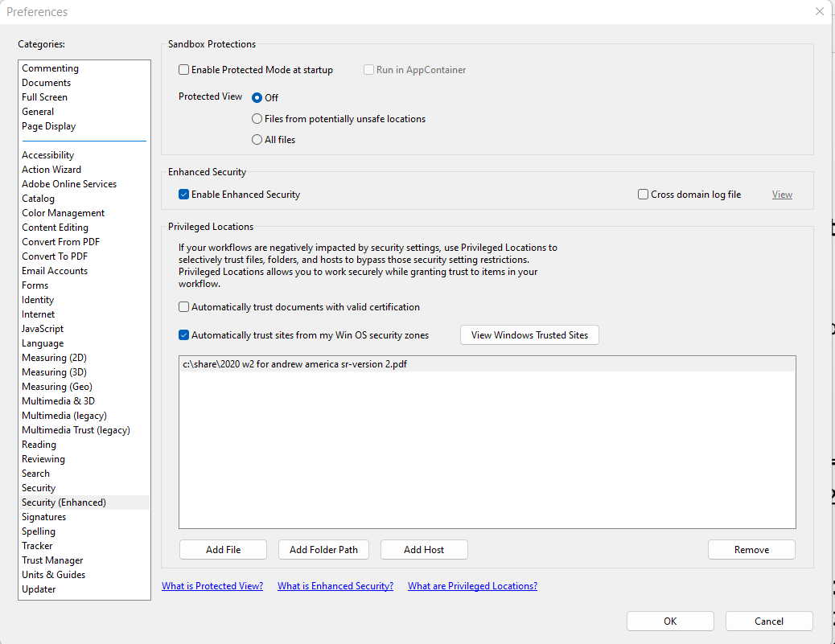Click the Add Host button
The width and height of the screenshot is (835, 644).
[x=424, y=549]
